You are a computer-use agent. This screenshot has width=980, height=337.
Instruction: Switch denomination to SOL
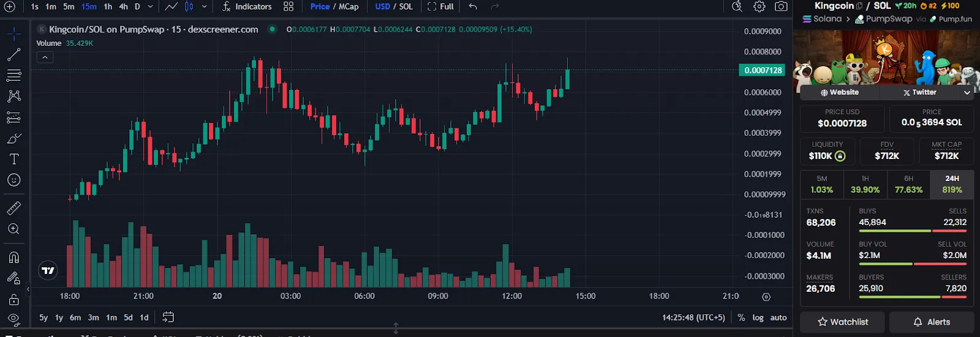tap(406, 7)
